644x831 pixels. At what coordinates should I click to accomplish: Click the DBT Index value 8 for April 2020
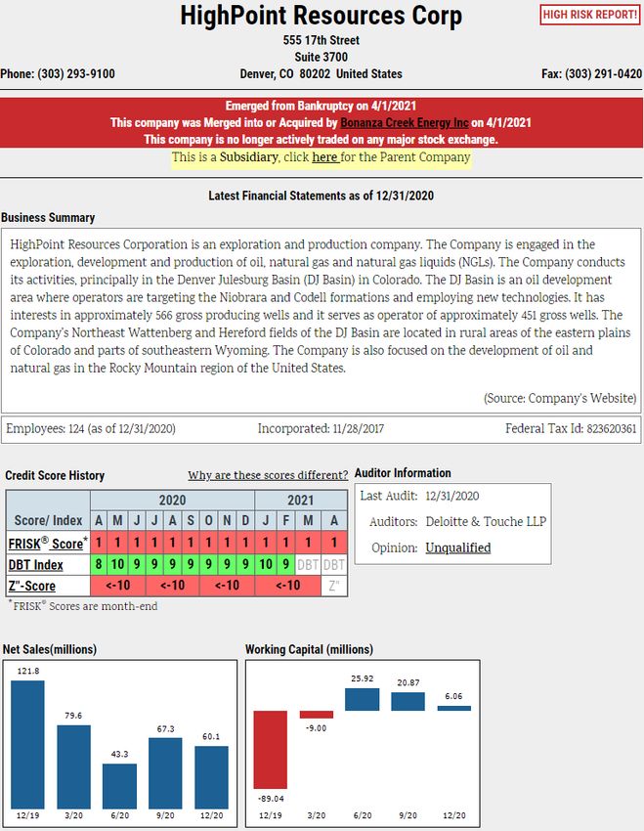coord(99,564)
